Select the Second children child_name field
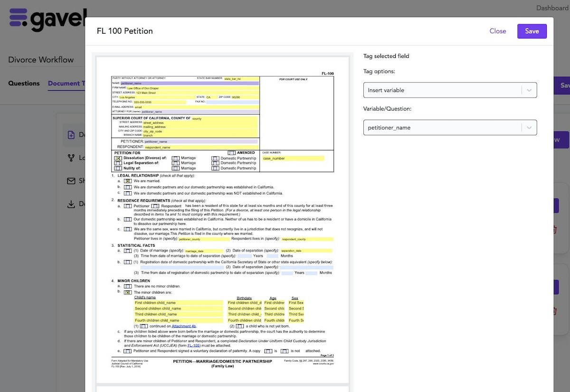Screen dimensions: 570x392 (x=179, y=308)
